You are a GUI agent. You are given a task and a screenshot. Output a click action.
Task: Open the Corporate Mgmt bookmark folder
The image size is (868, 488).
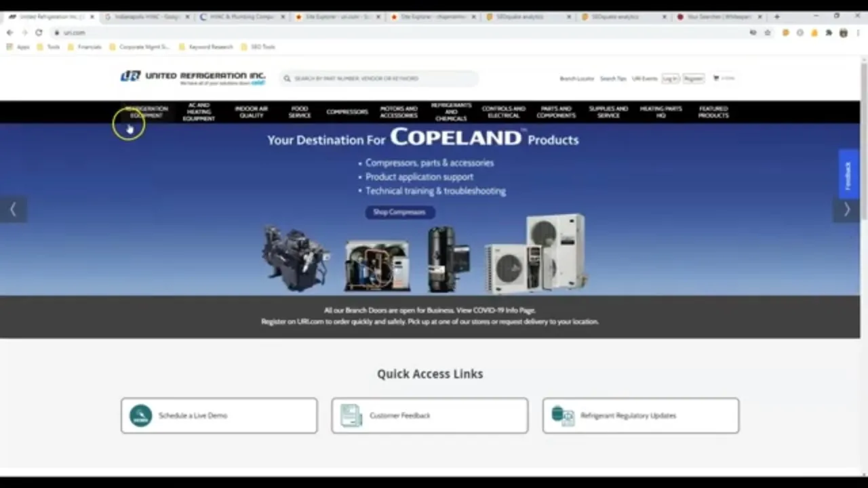tap(140, 47)
